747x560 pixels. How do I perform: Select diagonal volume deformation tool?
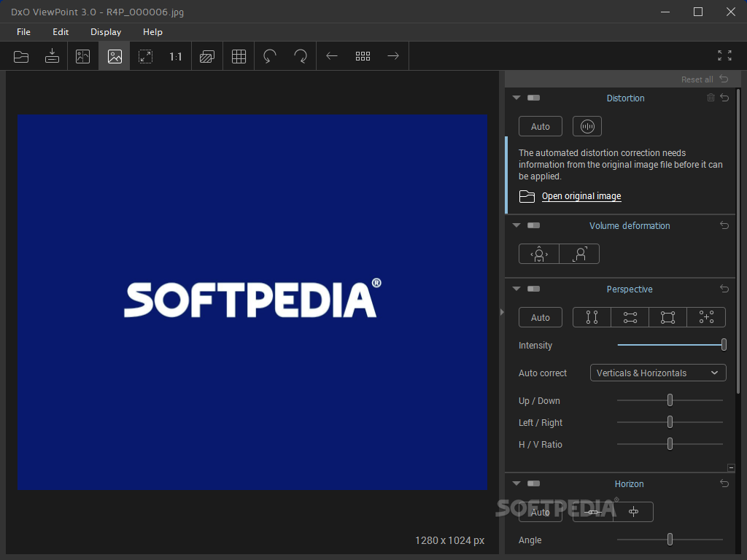pyautogui.click(x=579, y=254)
